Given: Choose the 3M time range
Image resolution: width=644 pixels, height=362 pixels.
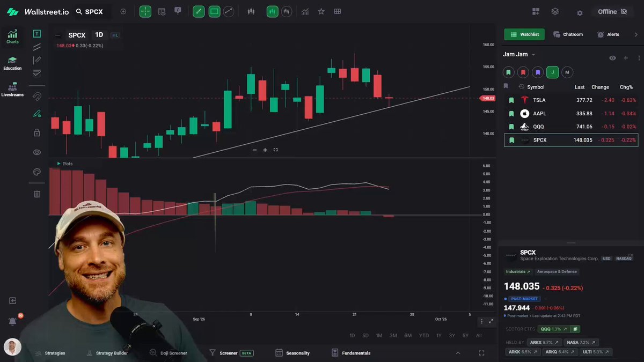Looking at the screenshot, I should [x=393, y=336].
